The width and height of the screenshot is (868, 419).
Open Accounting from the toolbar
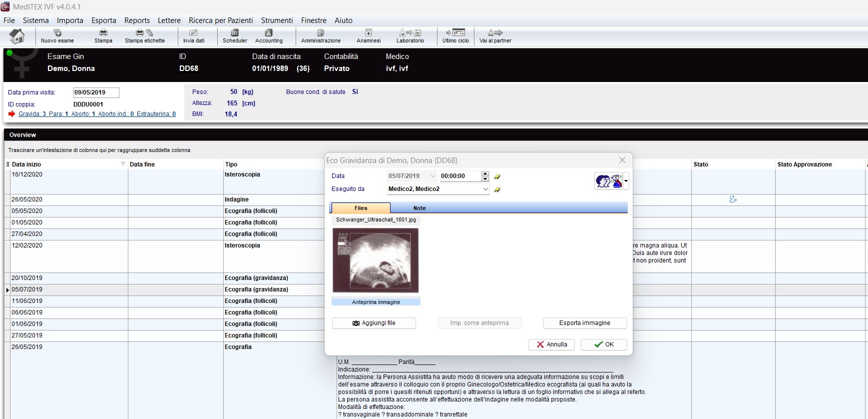point(269,36)
